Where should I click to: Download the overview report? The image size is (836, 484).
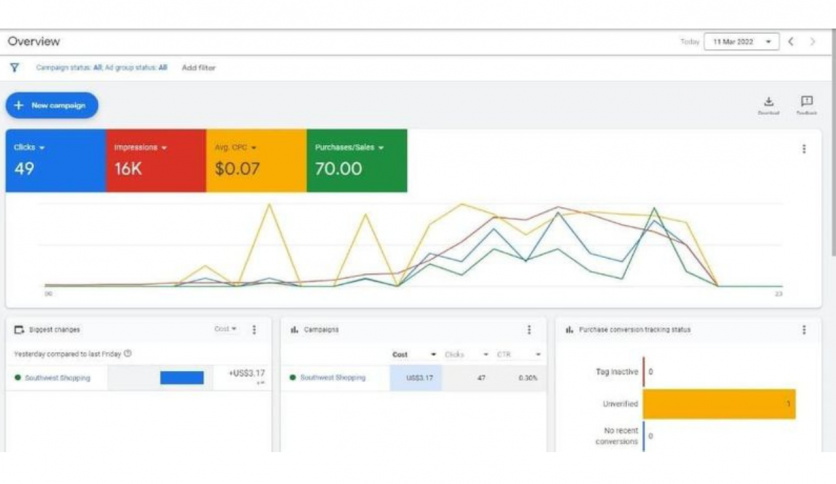click(x=768, y=102)
